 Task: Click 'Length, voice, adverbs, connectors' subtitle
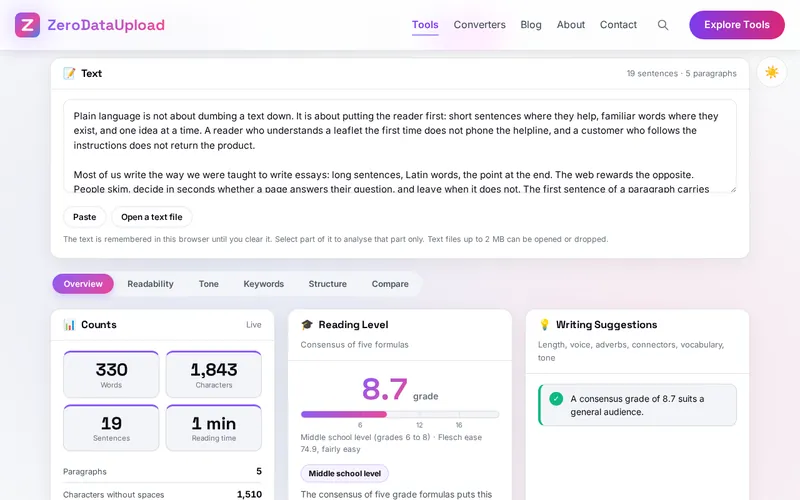pos(631,351)
